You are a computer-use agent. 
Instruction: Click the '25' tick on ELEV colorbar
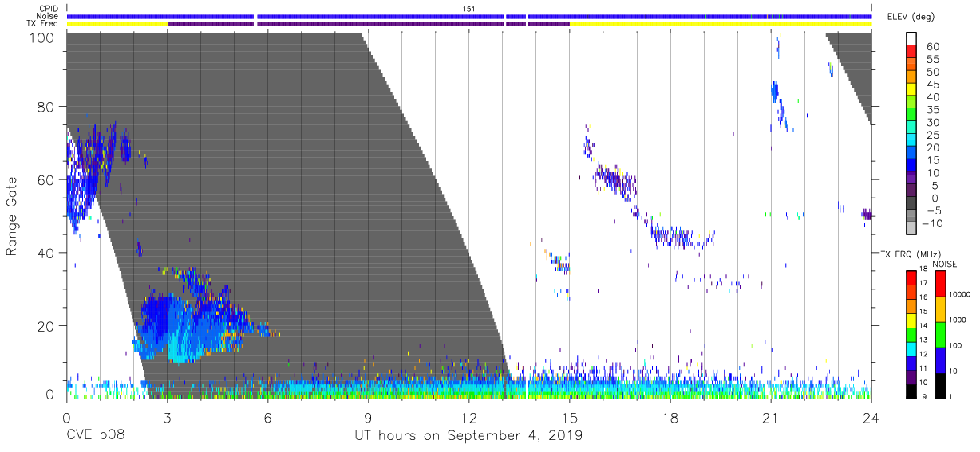pyautogui.click(x=933, y=135)
